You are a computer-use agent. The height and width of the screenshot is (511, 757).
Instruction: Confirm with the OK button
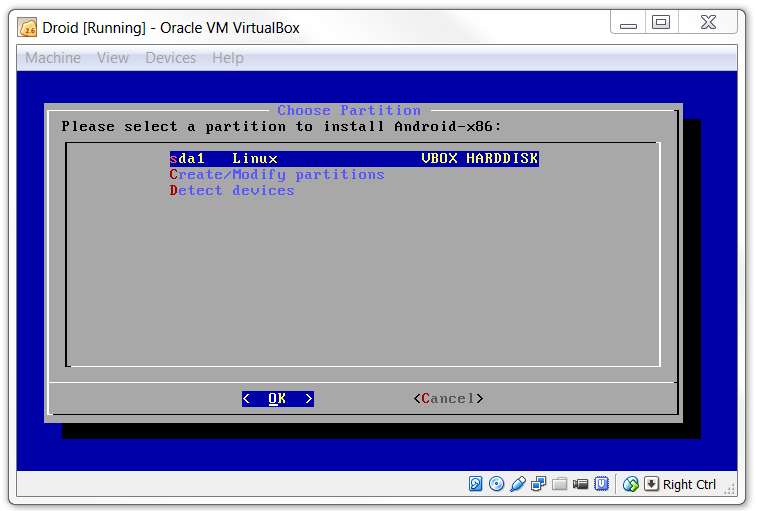click(278, 398)
